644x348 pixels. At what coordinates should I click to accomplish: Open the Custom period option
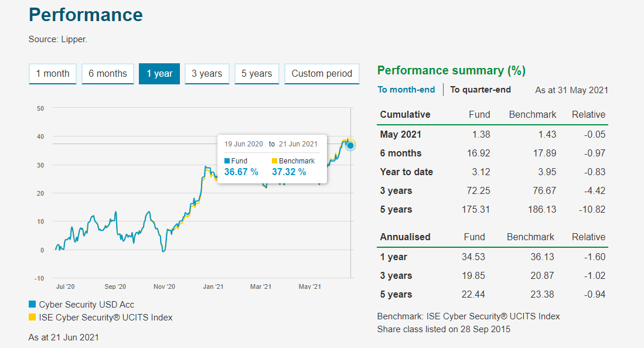click(x=322, y=74)
